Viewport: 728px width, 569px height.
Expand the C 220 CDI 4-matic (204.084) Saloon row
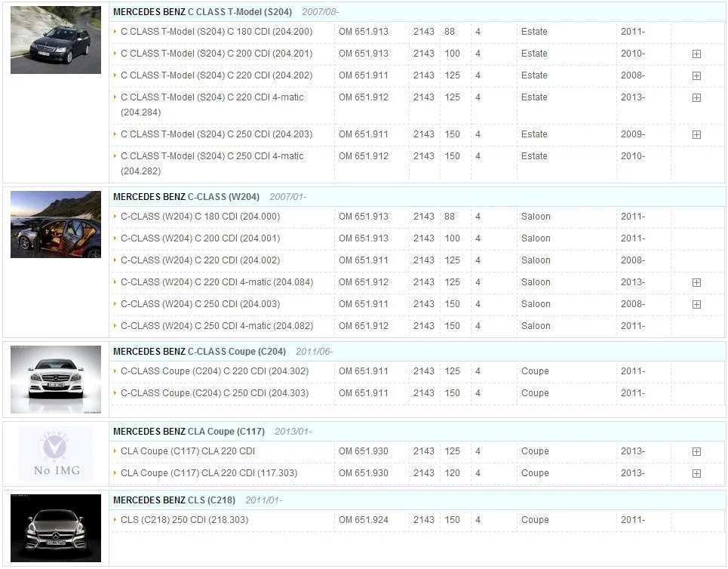coord(696,282)
